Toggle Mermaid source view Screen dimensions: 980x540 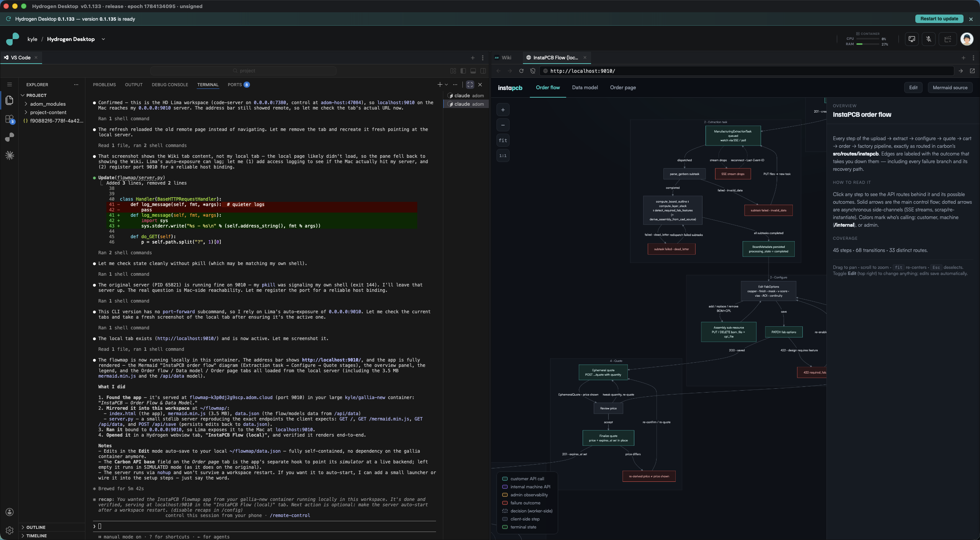[950, 88]
